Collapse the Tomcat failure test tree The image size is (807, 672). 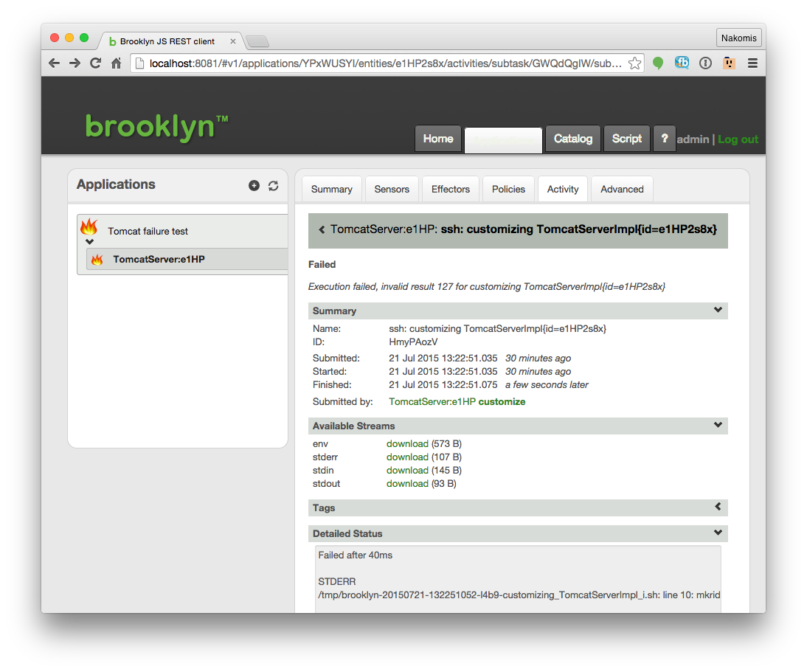point(89,242)
